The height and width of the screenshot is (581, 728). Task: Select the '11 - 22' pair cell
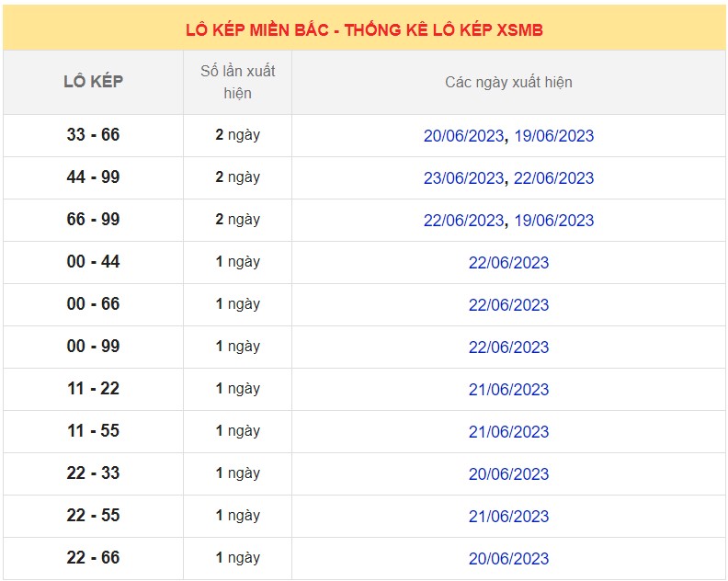pos(94,388)
